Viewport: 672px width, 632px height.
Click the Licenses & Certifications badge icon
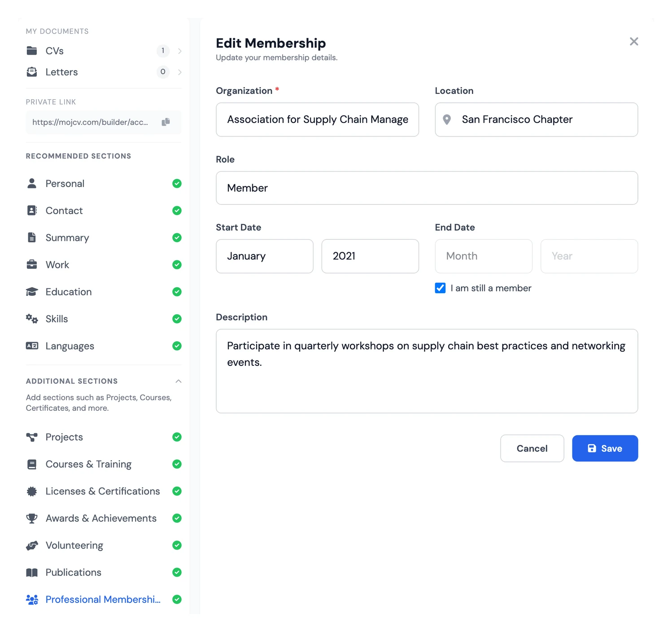tap(32, 491)
